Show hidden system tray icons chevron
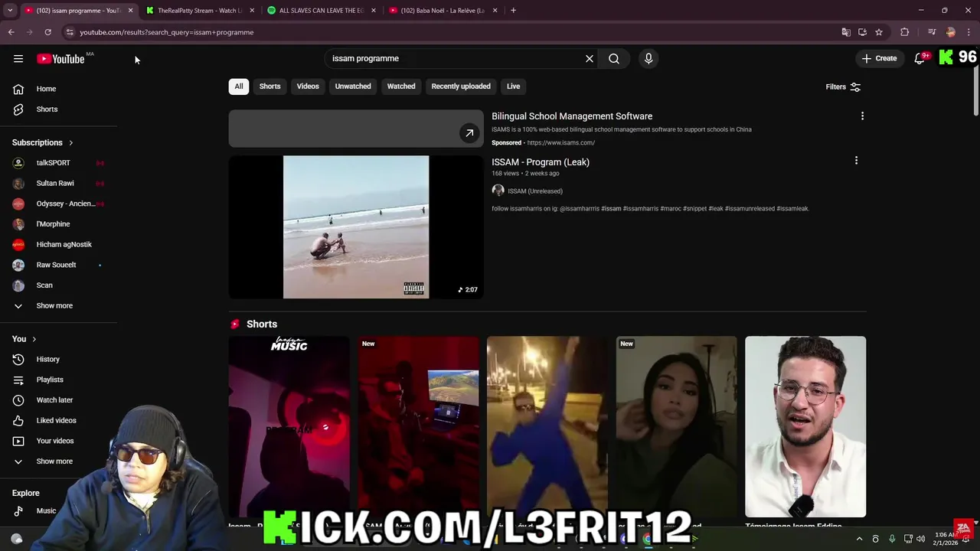The image size is (980, 551). tap(859, 539)
